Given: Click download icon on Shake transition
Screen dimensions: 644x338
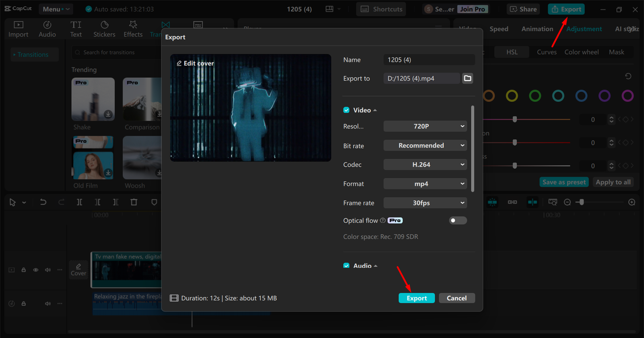Looking at the screenshot, I should (x=108, y=114).
